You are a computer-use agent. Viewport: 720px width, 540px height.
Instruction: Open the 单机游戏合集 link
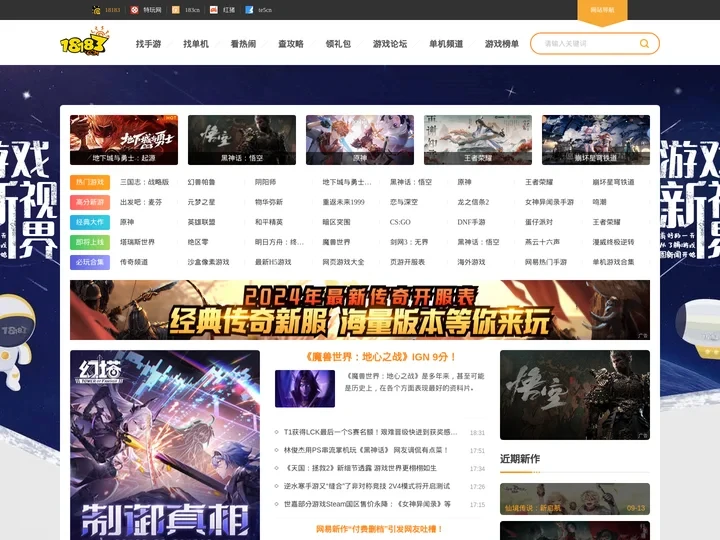613,262
